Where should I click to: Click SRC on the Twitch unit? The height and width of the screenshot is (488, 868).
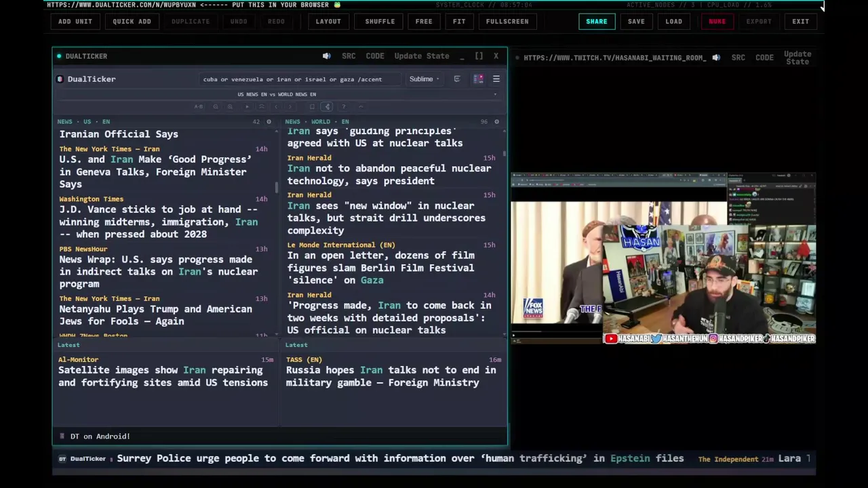pyautogui.click(x=738, y=58)
